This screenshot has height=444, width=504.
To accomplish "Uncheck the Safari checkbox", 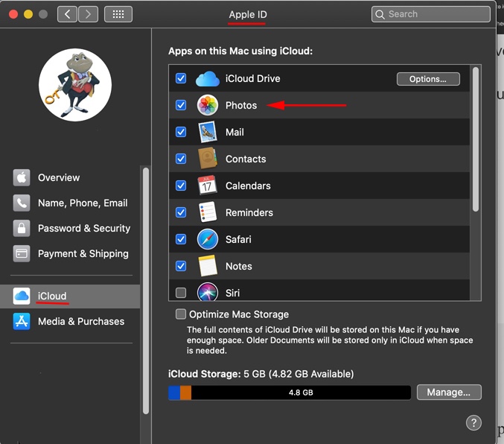I will pos(181,239).
